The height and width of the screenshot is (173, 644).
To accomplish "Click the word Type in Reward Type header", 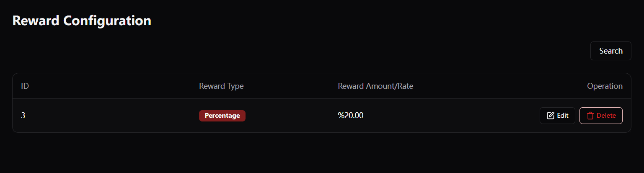I will (x=235, y=87).
